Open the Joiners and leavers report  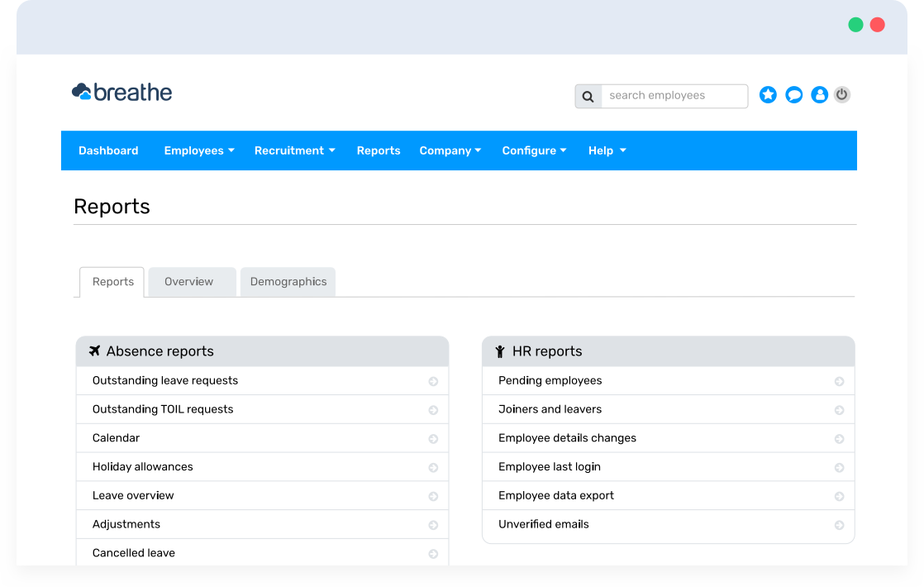[x=669, y=409]
